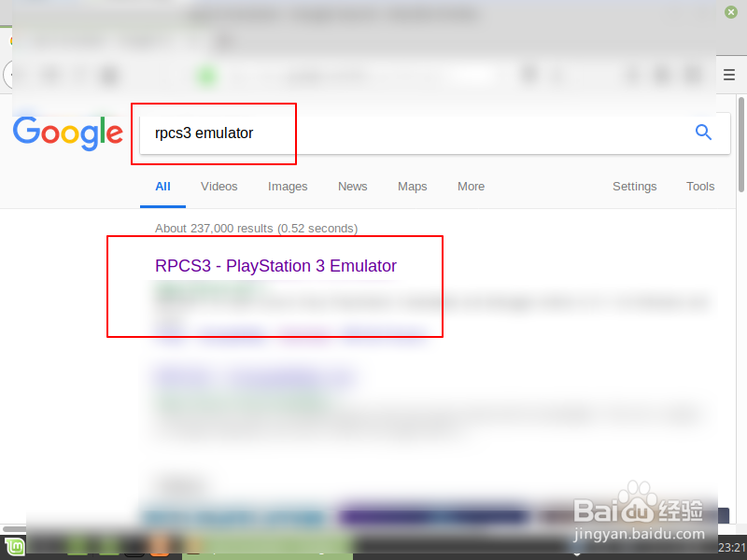The height and width of the screenshot is (560, 747).
Task: Click the About 237,000 results text
Action: 256,229
